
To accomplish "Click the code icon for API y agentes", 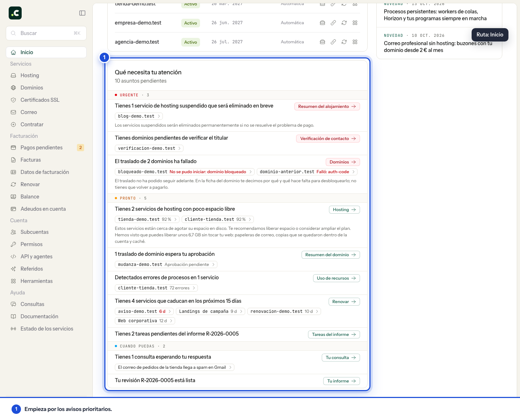I will pos(13,257).
